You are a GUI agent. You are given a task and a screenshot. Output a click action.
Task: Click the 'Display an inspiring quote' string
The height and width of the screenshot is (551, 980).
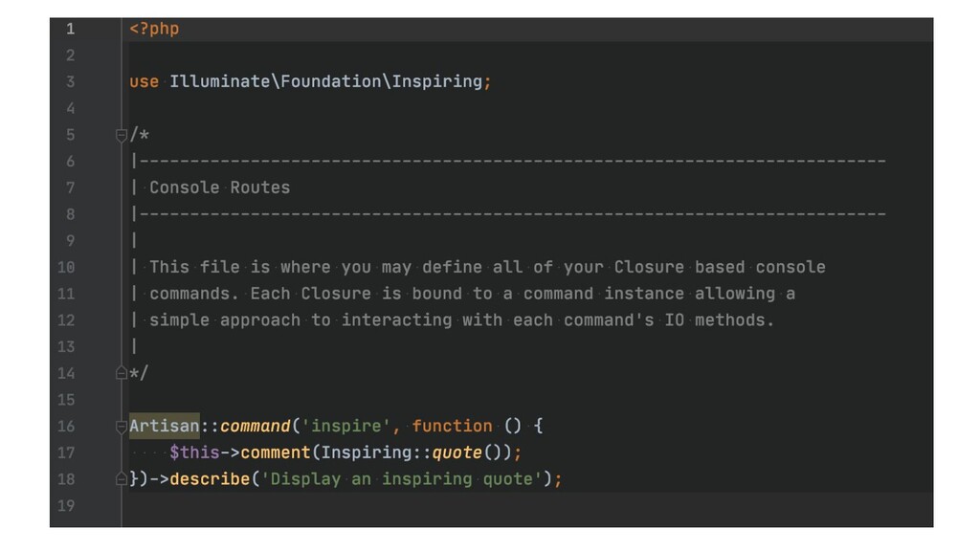[401, 479]
